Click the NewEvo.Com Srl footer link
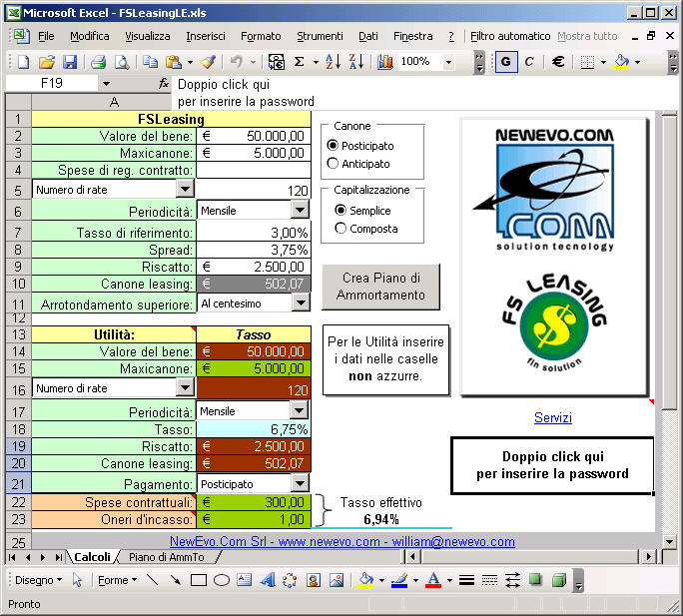Screen dimensions: 683x616 (x=342, y=541)
